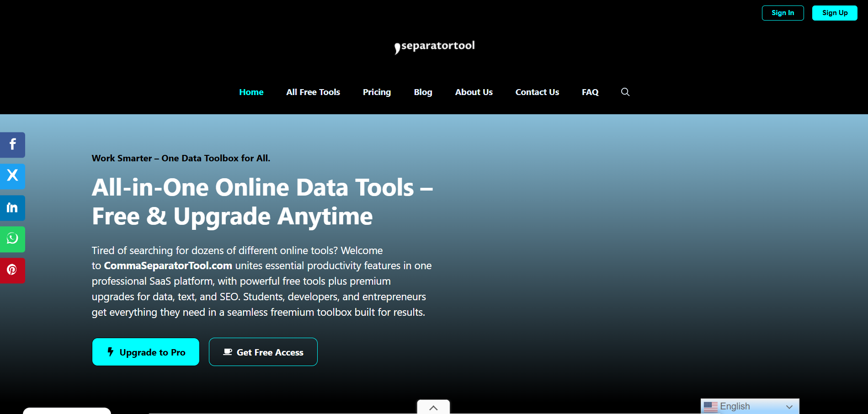868x414 pixels.
Task: Open Contact Us page
Action: click(538, 92)
